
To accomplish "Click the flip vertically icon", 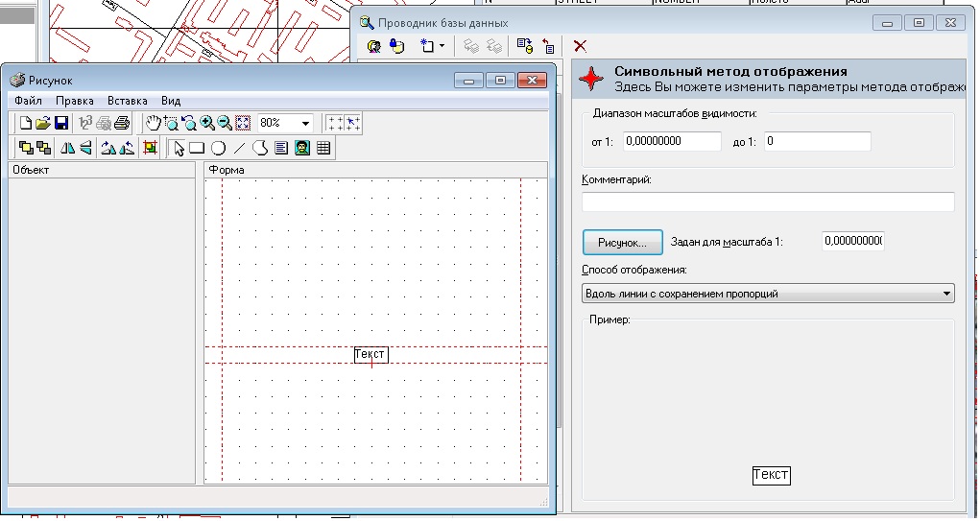I will click(x=85, y=148).
